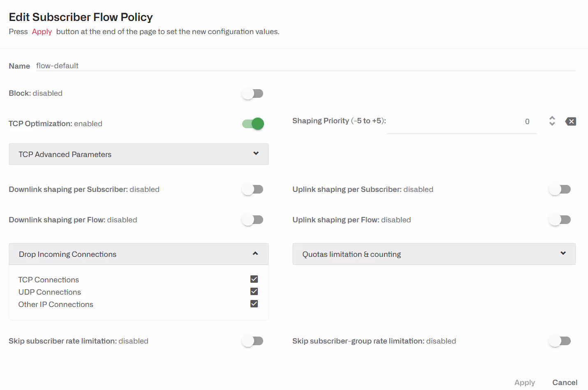Uncheck the UDP Connections checkbox
Viewport: 588px width, 390px height.
point(254,292)
